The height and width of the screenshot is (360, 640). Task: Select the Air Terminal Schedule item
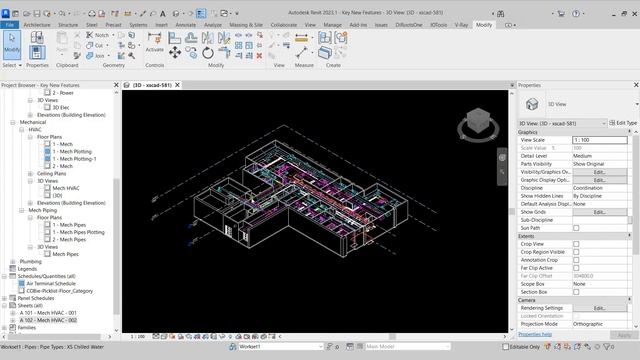51,284
